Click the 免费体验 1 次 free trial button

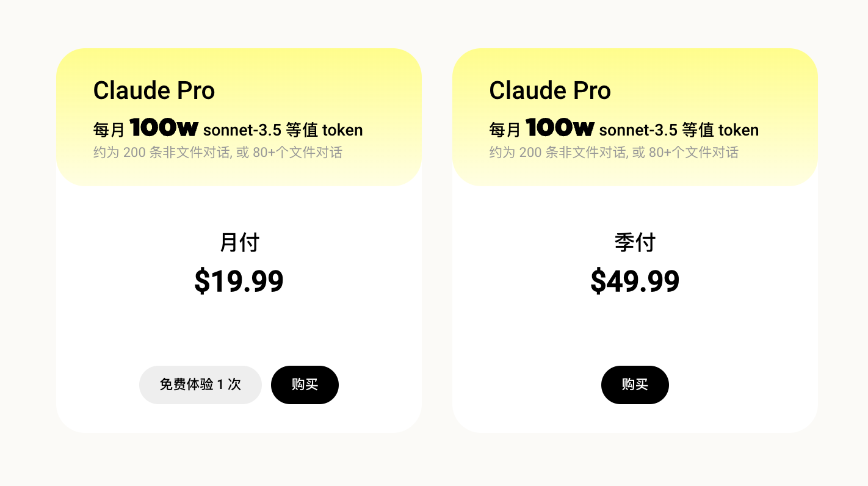tap(200, 385)
